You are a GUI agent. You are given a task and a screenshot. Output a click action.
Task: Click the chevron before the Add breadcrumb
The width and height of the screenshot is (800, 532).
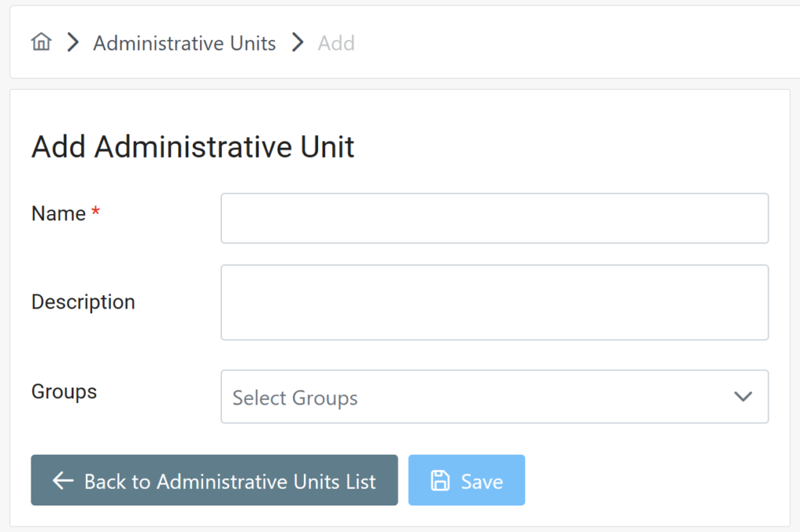[x=297, y=43]
